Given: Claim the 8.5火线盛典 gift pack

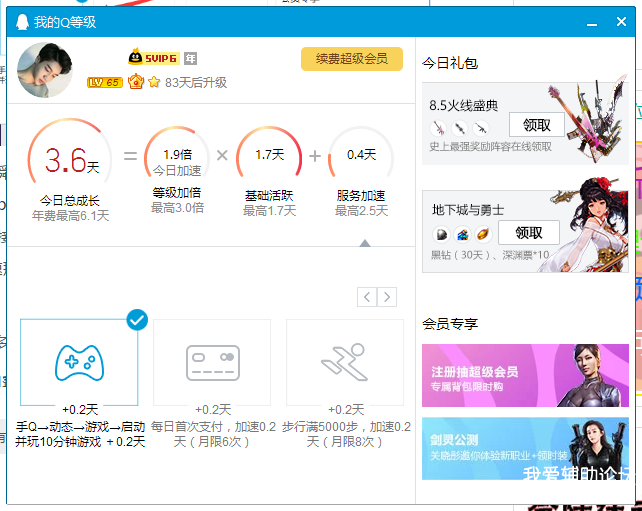Looking at the screenshot, I should pyautogui.click(x=537, y=125).
